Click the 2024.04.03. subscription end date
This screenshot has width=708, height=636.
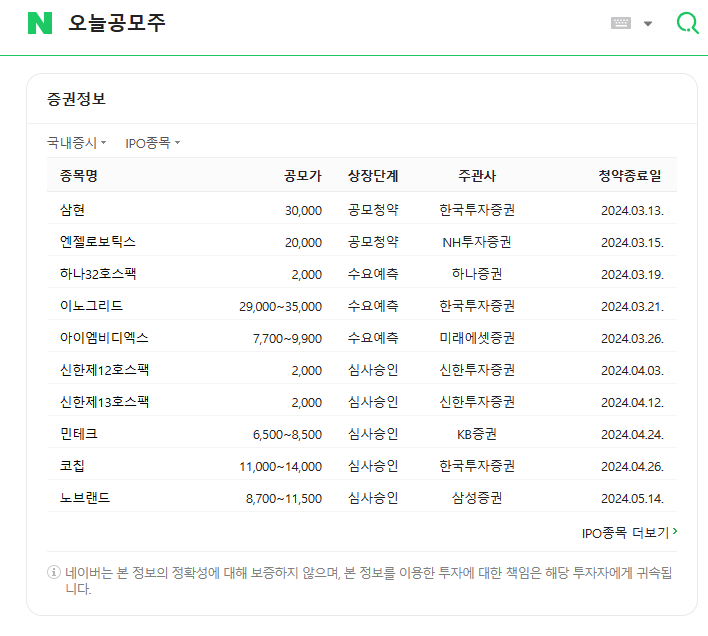click(632, 371)
